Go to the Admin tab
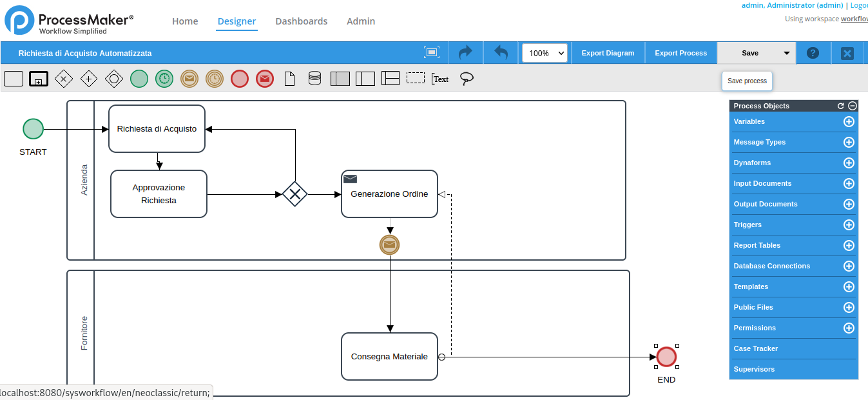This screenshot has width=868, height=400. (361, 21)
